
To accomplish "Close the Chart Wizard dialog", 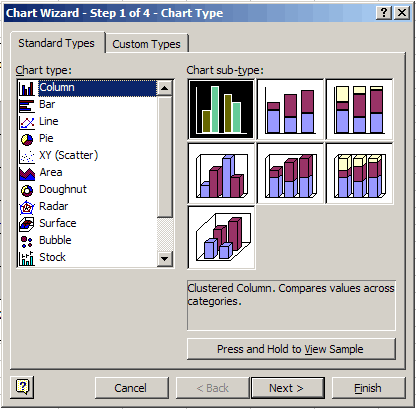I will click(402, 13).
